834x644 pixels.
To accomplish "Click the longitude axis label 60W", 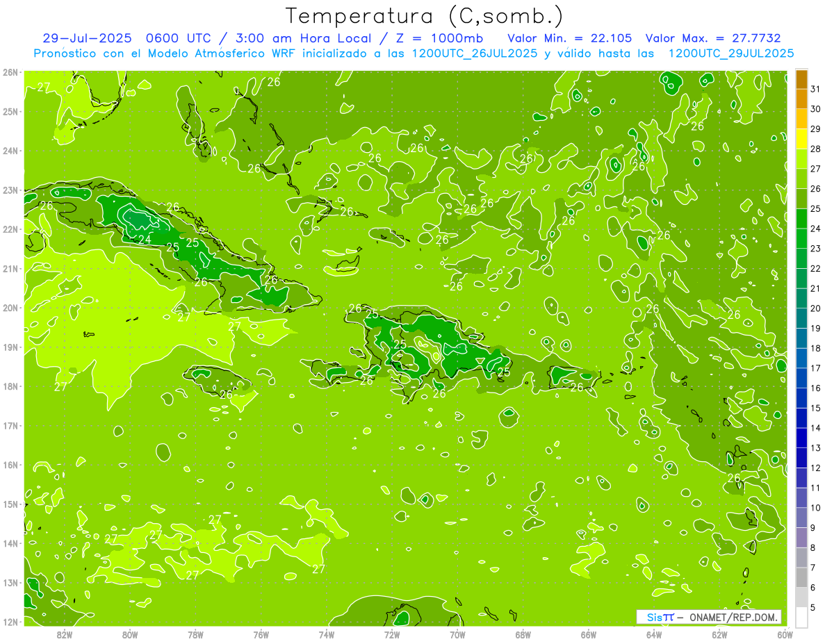I will coord(785,634).
